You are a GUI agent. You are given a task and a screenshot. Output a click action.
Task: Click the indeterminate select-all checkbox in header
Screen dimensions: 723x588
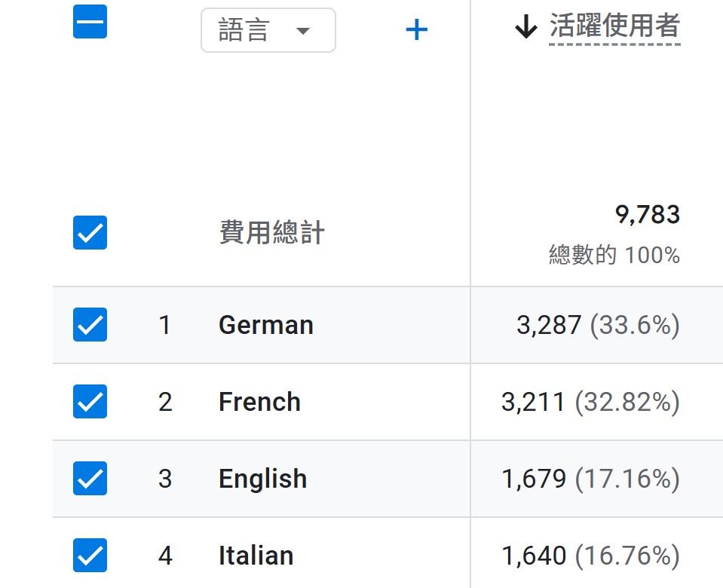(90, 22)
